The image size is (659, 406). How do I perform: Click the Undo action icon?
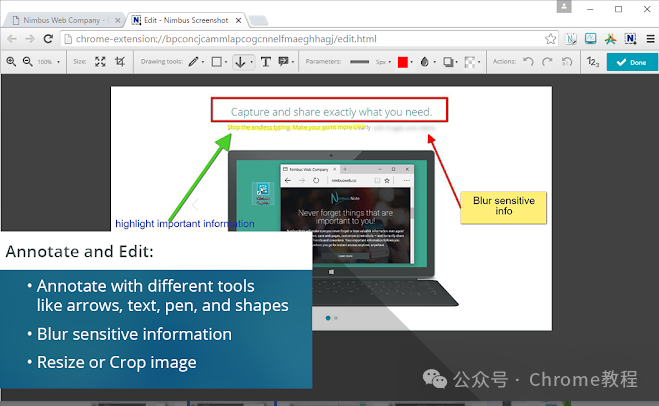coord(528,62)
